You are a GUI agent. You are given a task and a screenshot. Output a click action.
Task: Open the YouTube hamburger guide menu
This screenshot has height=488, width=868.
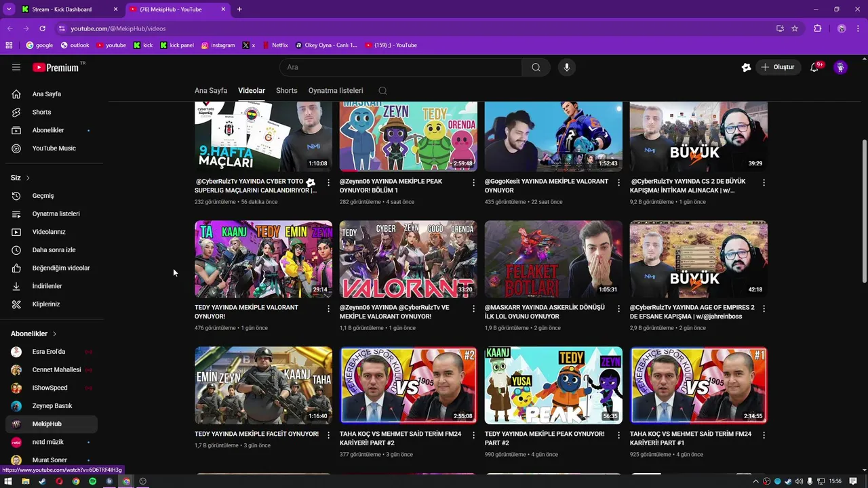[16, 67]
